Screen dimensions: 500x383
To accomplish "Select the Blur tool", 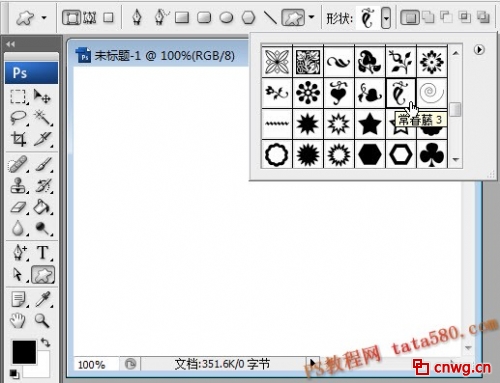I will (18, 228).
